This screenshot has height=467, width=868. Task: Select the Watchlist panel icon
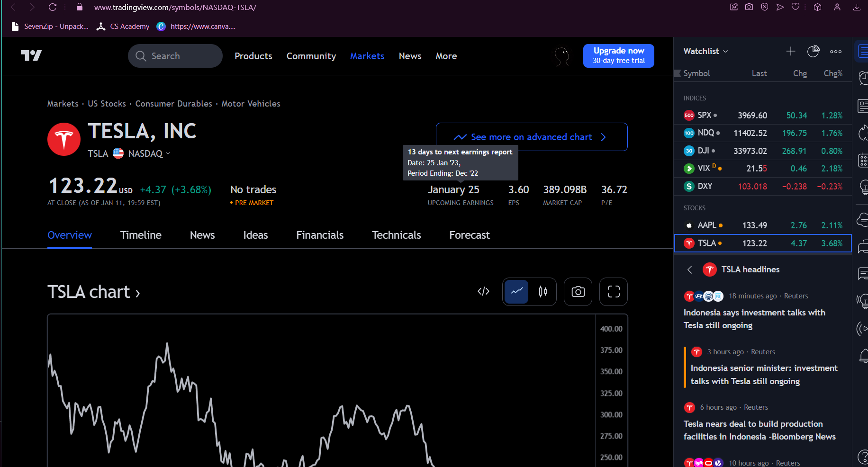(x=863, y=51)
